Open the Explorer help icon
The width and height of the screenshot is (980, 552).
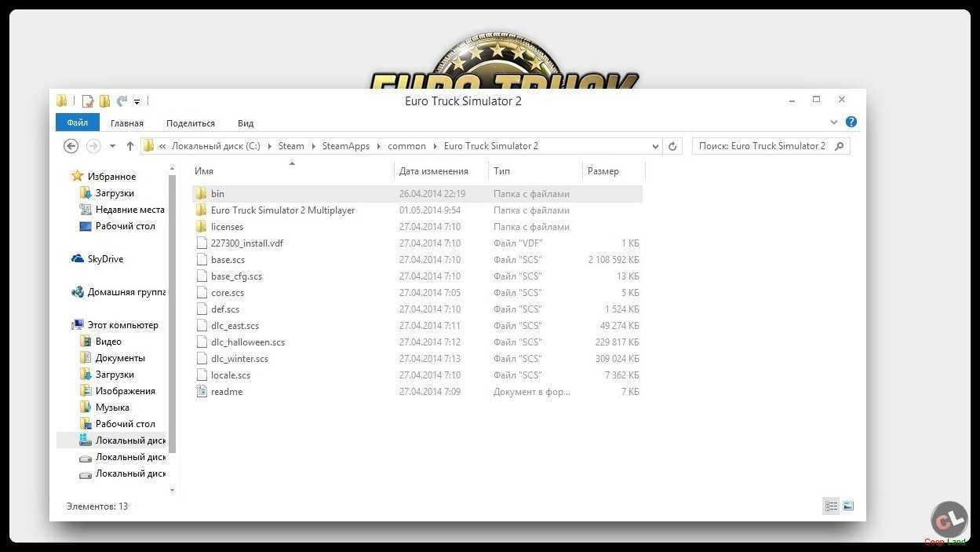851,122
